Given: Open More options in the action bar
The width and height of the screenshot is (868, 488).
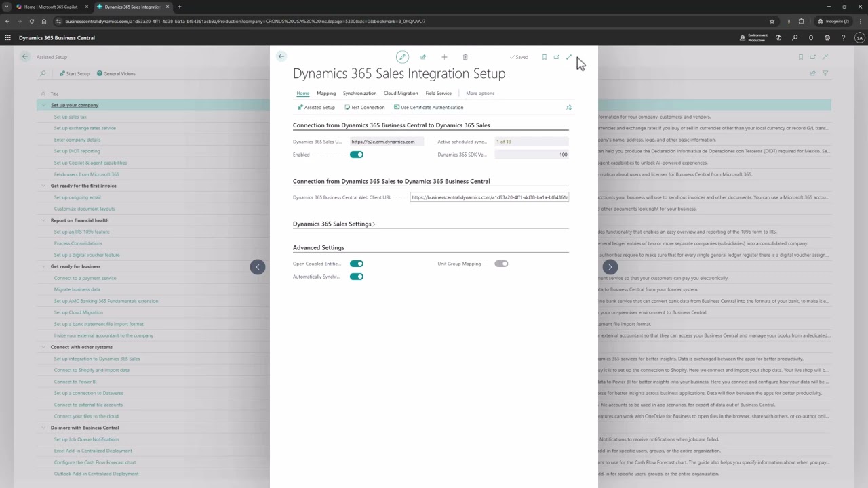Looking at the screenshot, I should 480,93.
